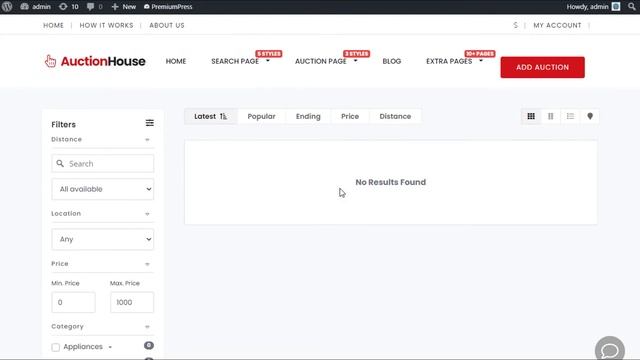Open the New content menu
640x360 pixels.
point(124,7)
